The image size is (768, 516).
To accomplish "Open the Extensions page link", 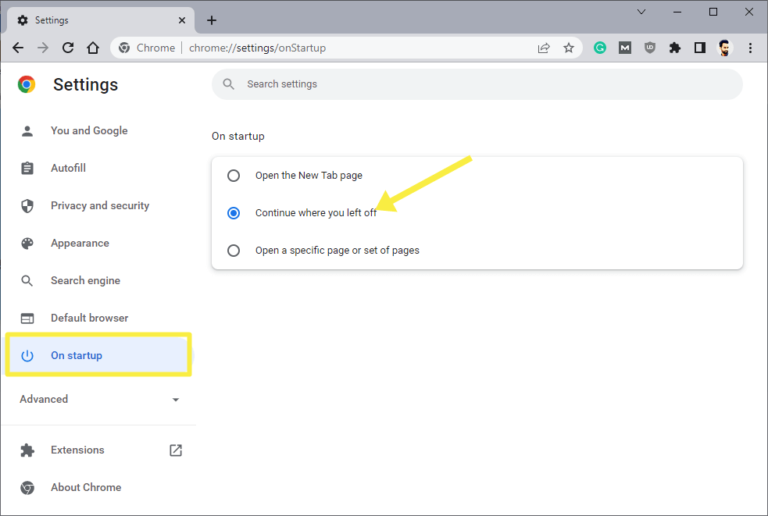I will [99, 450].
